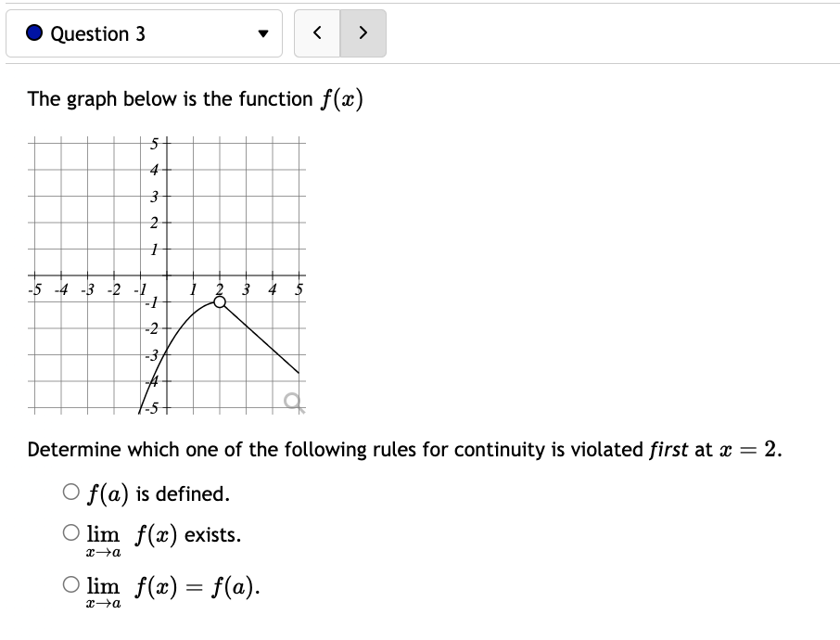Click the right chevron navigation icon
Viewport: 840px width, 640px height.
[363, 32]
